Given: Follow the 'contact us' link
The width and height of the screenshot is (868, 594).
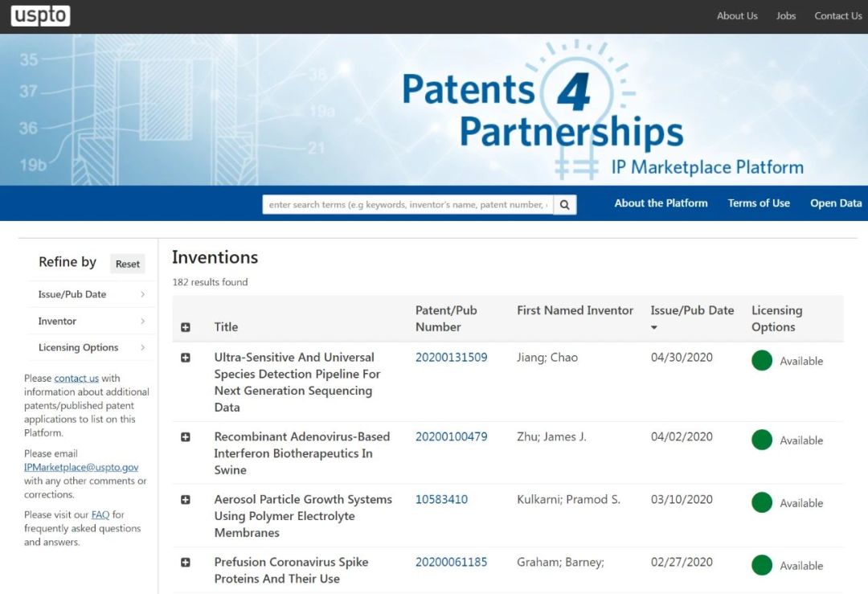Looking at the screenshot, I should tap(76, 378).
